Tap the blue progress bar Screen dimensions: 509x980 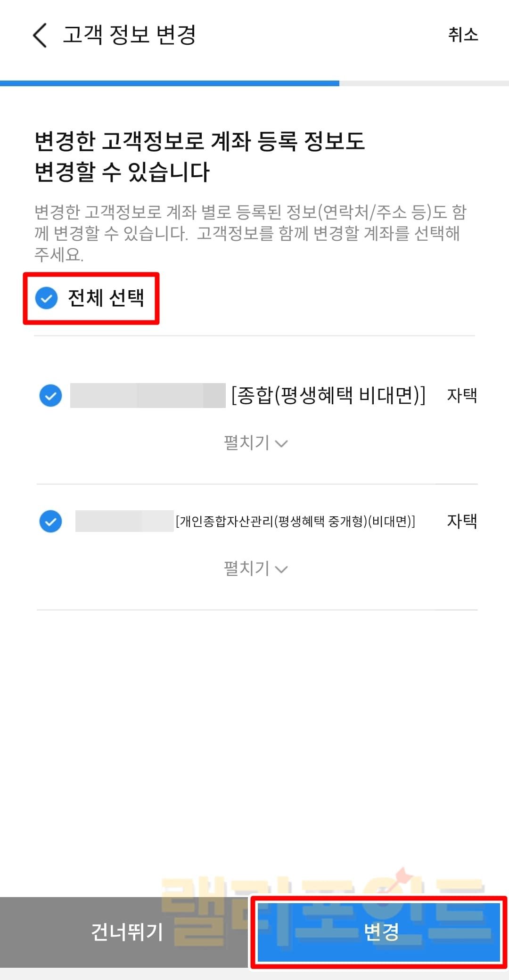click(170, 83)
